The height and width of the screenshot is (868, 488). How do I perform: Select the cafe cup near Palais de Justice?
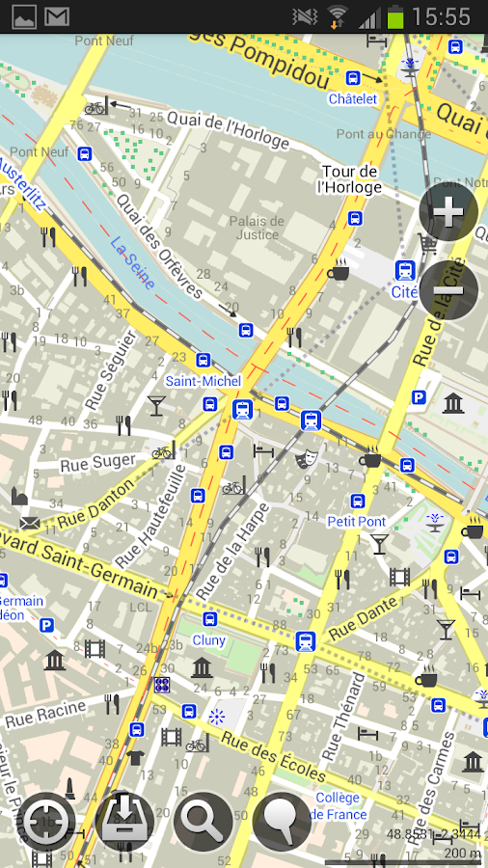(339, 270)
